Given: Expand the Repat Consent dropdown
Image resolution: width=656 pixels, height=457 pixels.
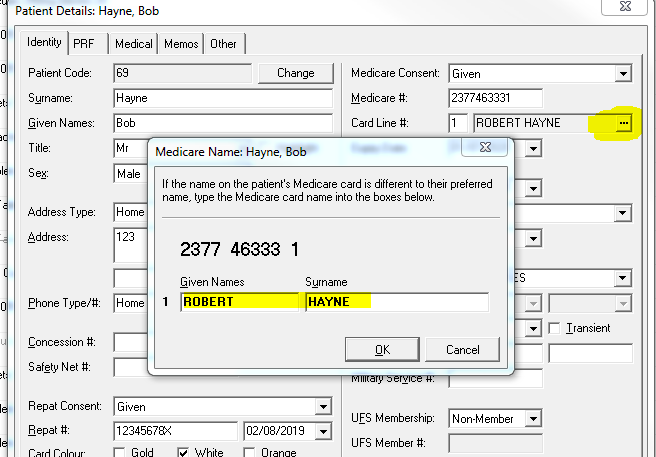Looking at the screenshot, I should click(x=322, y=407).
